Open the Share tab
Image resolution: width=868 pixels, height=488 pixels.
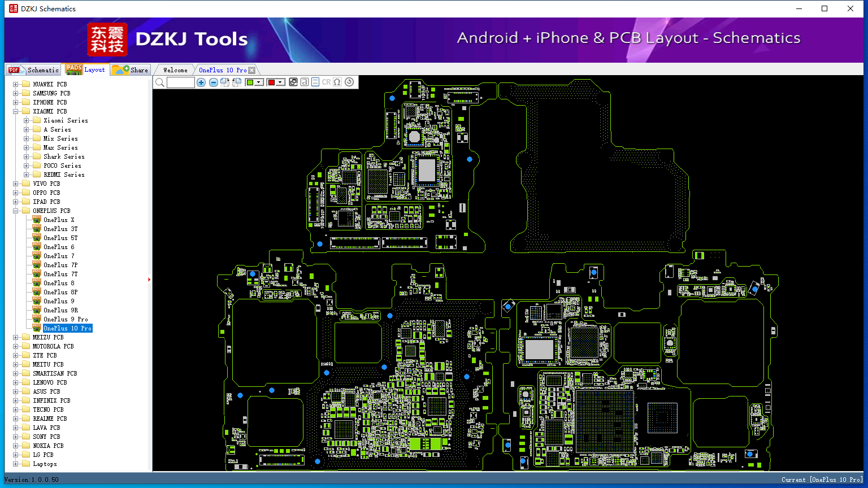(x=130, y=69)
